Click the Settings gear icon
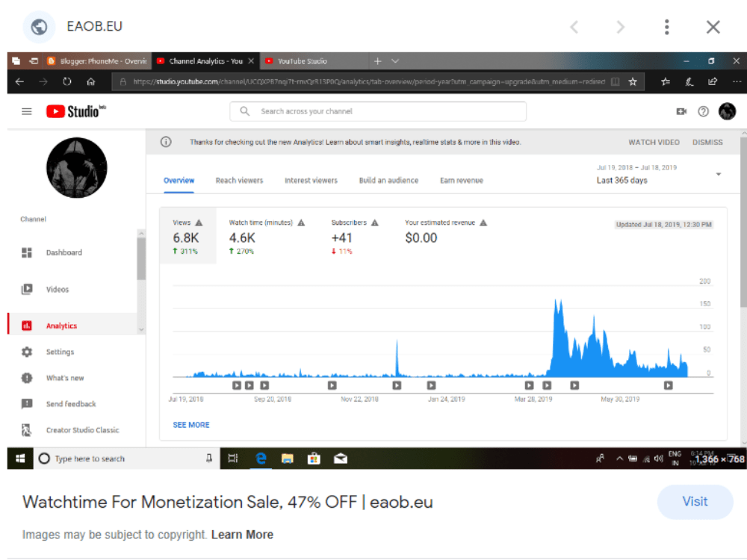 27,352
